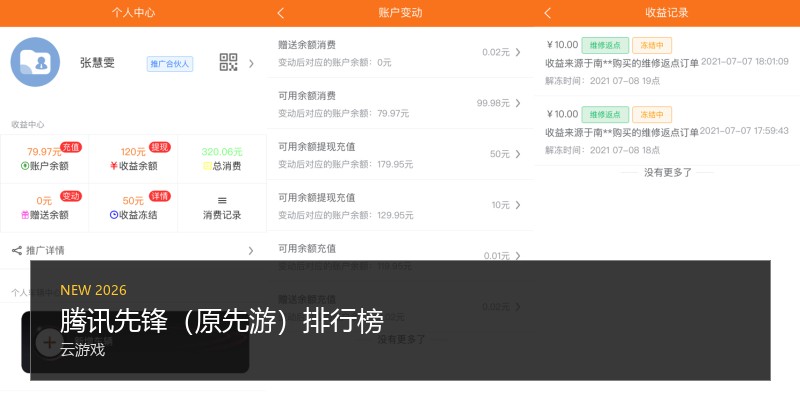
Task: Select timestamp 2021-07-07 17:59:43
Action: click(744, 131)
